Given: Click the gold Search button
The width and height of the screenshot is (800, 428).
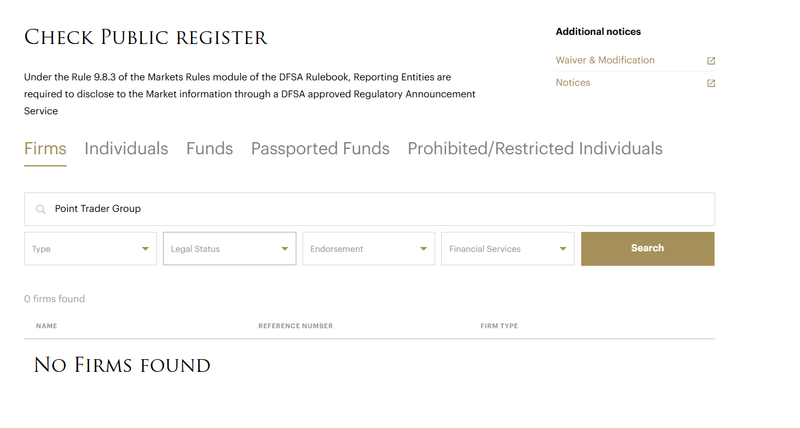Looking at the screenshot, I should 647,249.
